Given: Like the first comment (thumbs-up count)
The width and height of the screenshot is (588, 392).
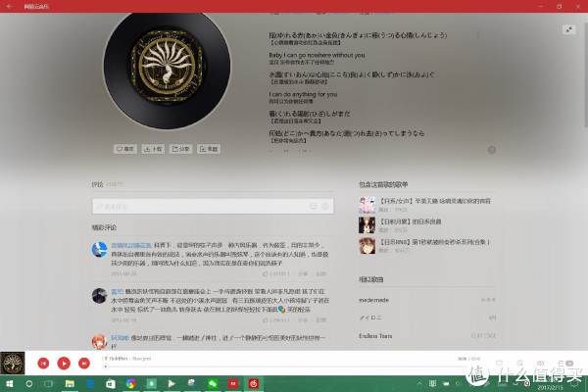Looking at the screenshot, I should click(275, 273).
